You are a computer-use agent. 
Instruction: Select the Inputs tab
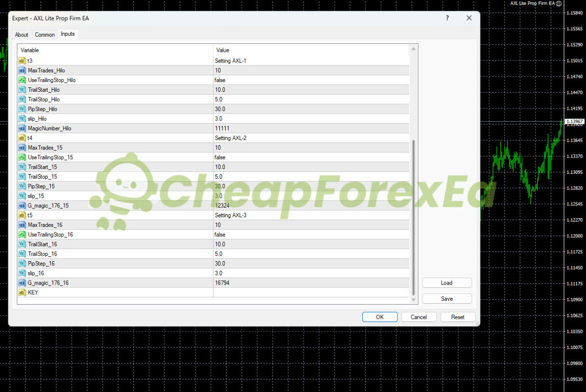tap(68, 34)
